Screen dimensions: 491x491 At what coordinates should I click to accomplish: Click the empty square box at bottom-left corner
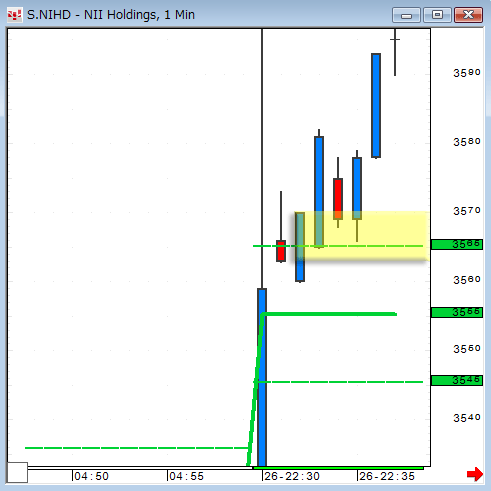point(17,472)
